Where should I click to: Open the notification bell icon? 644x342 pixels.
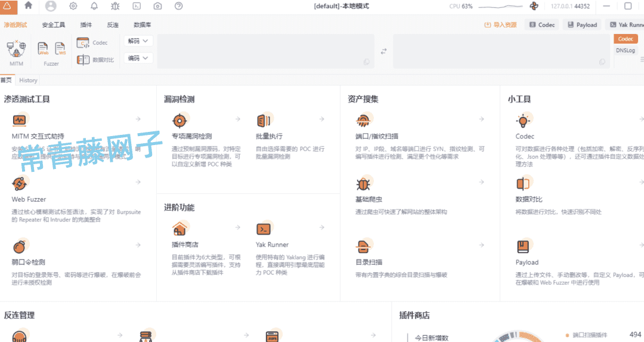(x=94, y=6)
